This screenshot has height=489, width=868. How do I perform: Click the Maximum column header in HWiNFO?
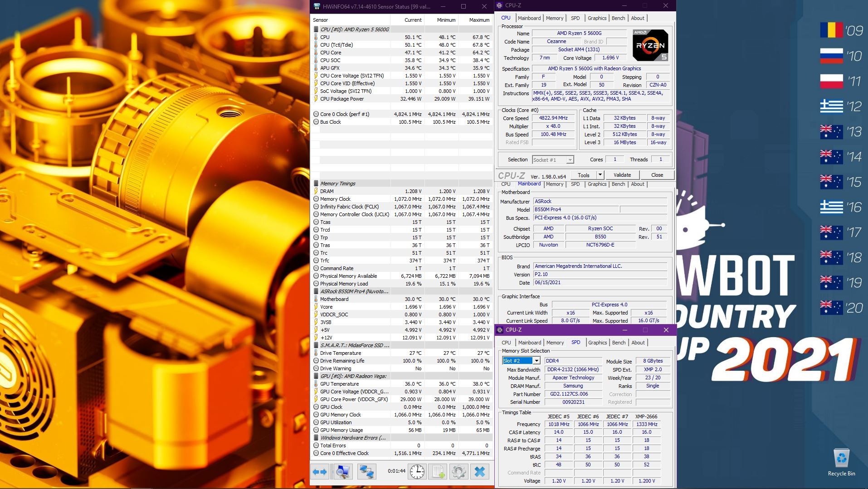475,20
